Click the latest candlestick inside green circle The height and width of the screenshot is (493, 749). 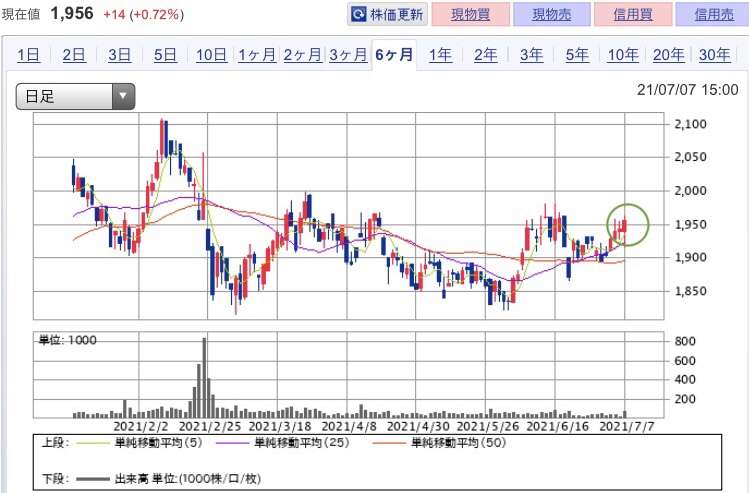point(624,225)
